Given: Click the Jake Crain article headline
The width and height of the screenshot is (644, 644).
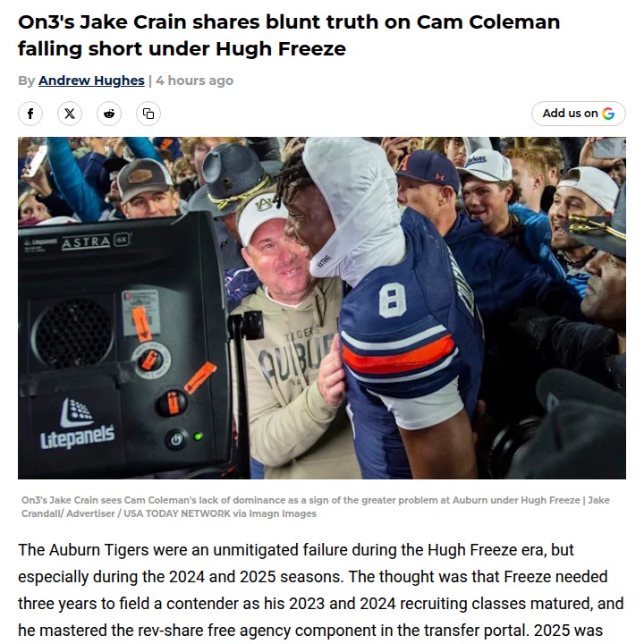Looking at the screenshot, I should click(x=289, y=34).
